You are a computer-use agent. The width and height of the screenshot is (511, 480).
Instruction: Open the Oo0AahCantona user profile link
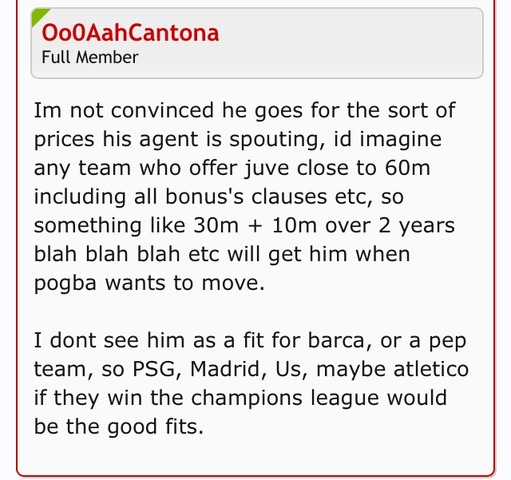(130, 33)
